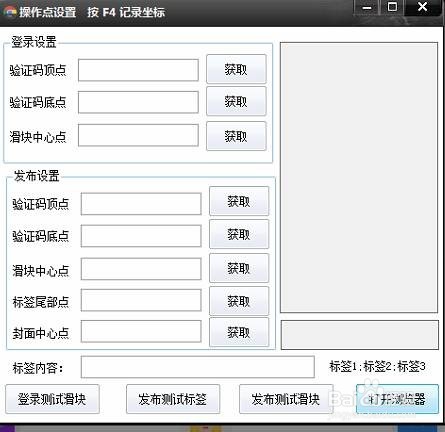Viewport: 445px width, 432px height.
Task: Click the 标签内容: label
Action: tap(38, 368)
